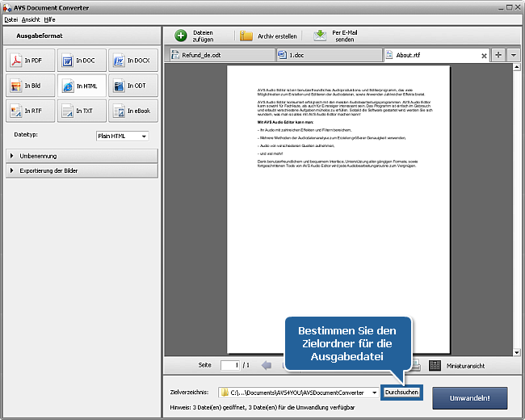The height and width of the screenshot is (420, 525).
Task: Select the In PDF output format
Action: coord(29,61)
